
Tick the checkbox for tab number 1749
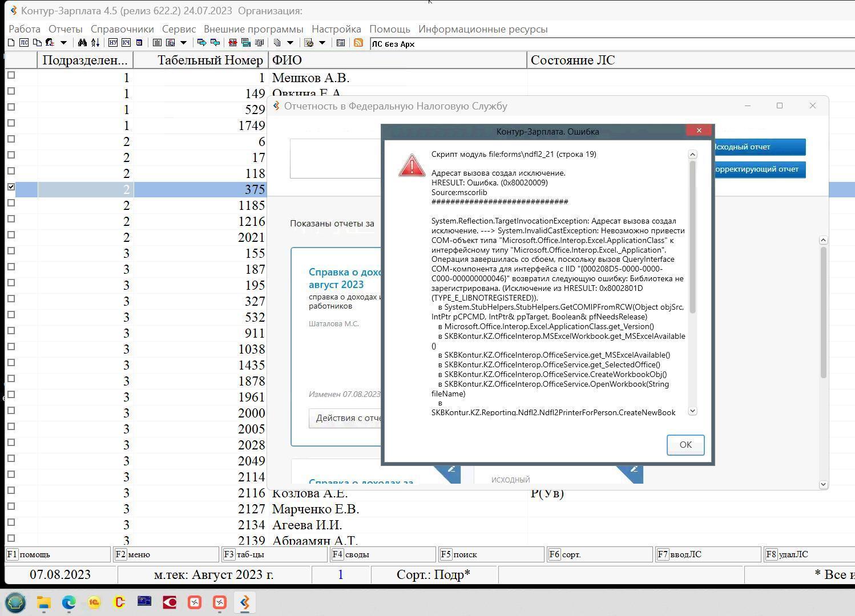(x=11, y=123)
